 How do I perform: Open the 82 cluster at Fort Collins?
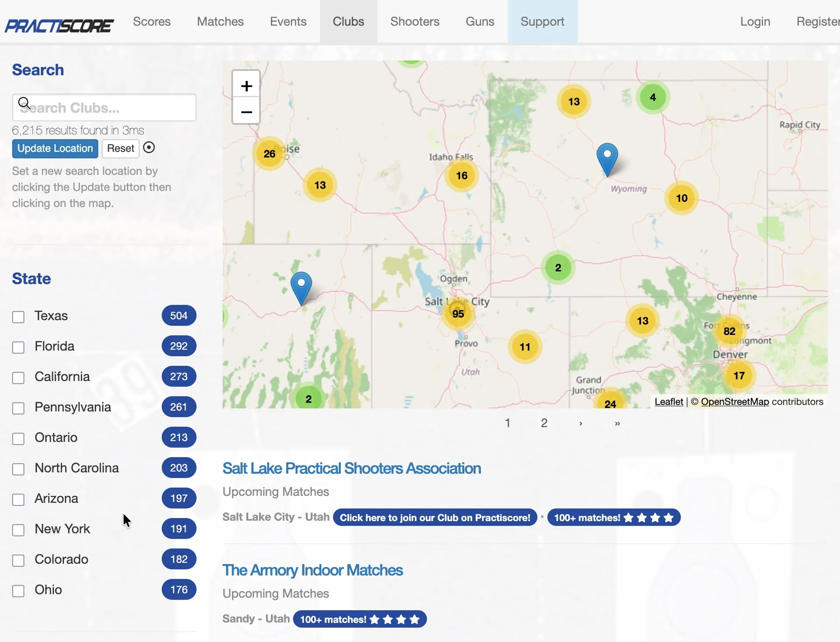point(729,331)
